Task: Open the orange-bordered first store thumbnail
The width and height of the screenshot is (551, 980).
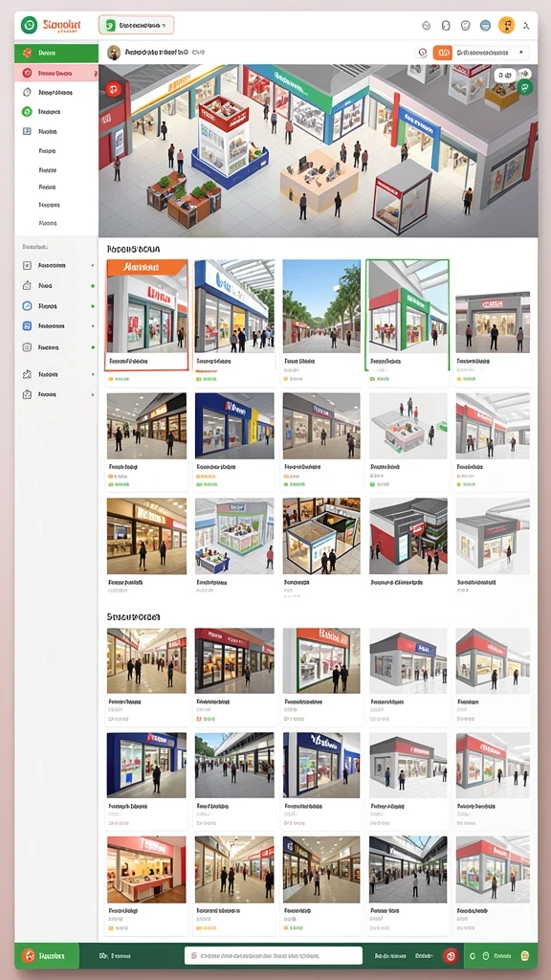Action: point(146,315)
